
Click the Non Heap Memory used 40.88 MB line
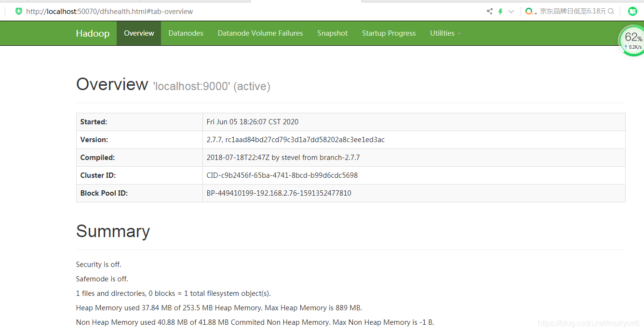[x=255, y=322]
